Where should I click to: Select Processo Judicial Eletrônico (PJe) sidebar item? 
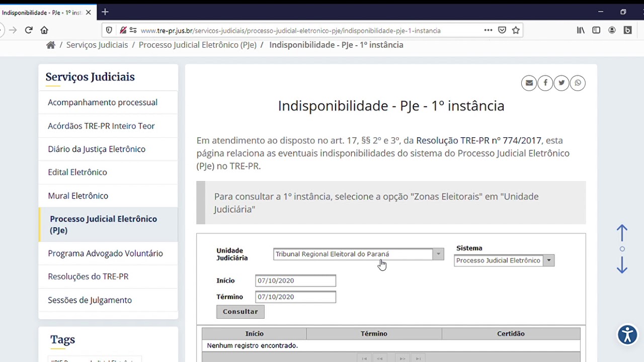pyautogui.click(x=108, y=225)
